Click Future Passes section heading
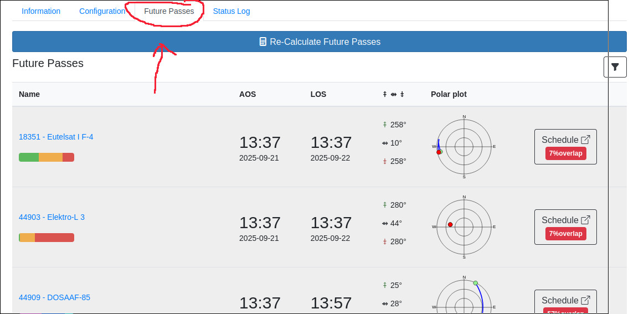The image size is (644, 314). [48, 63]
